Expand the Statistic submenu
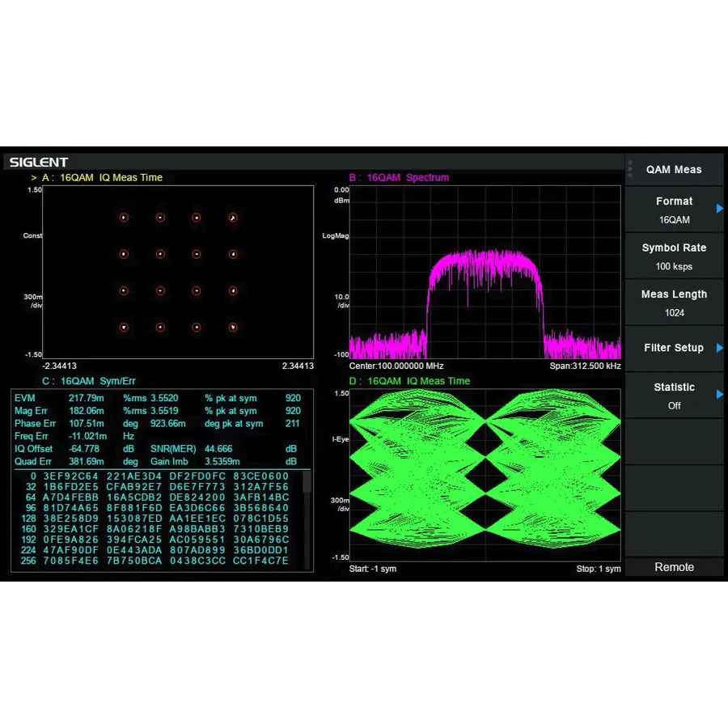Screen dimensions: 728x728 (719, 395)
